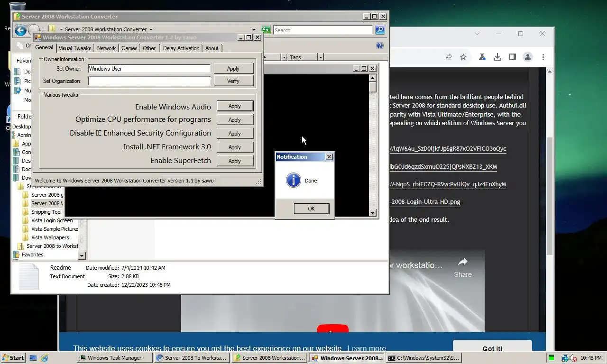Screen dimensions: 607x364
Task: Open the Tags column dropdown arrow
Action: coord(321,57)
